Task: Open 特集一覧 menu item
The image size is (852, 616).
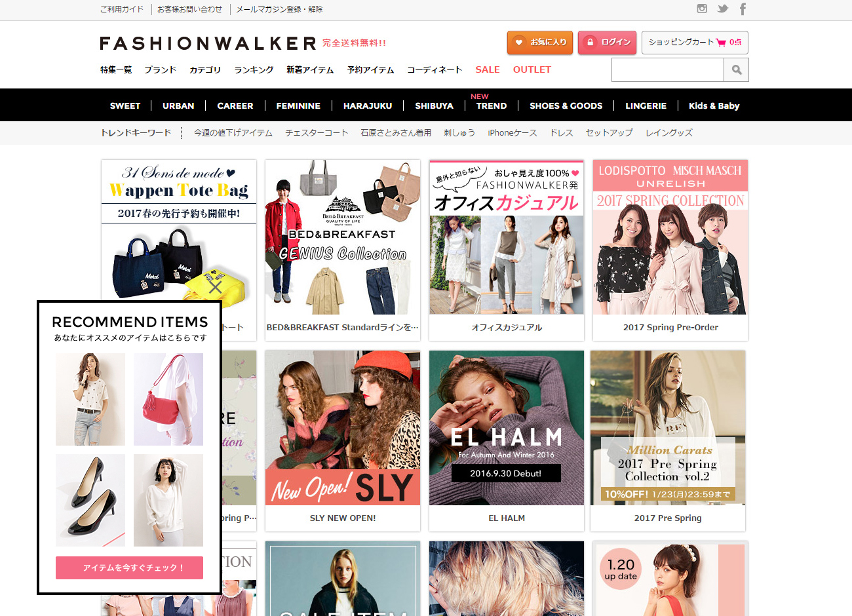Action: (x=116, y=69)
